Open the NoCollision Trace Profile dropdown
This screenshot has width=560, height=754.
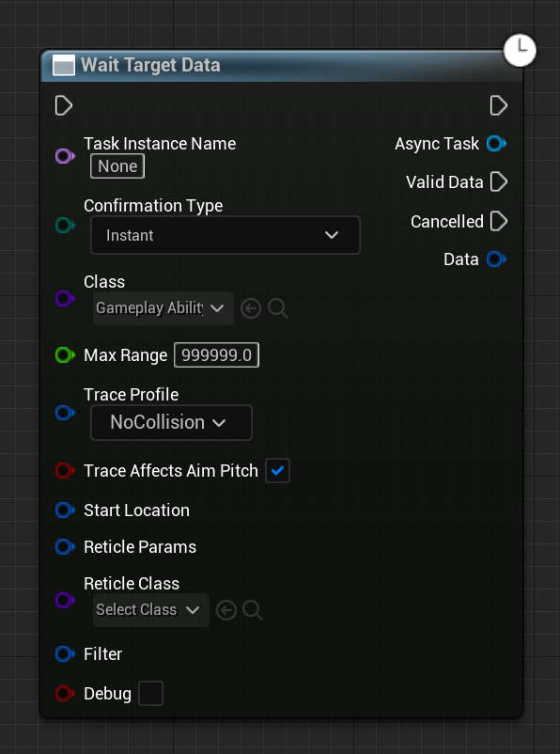point(170,423)
